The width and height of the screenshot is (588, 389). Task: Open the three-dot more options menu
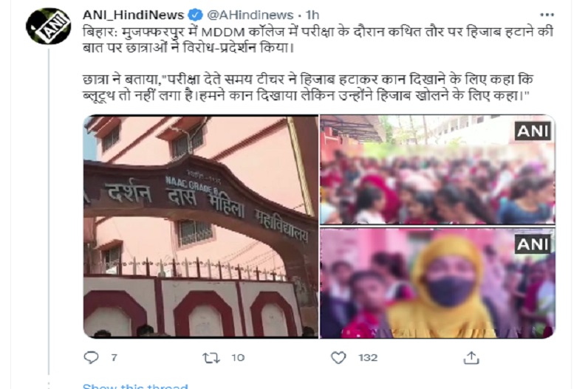tap(547, 15)
